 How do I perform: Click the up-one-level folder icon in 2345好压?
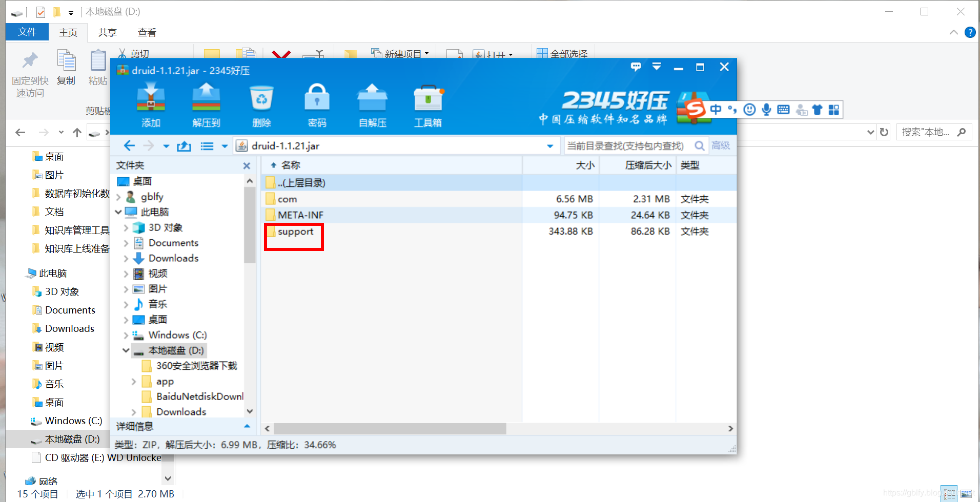click(x=184, y=146)
